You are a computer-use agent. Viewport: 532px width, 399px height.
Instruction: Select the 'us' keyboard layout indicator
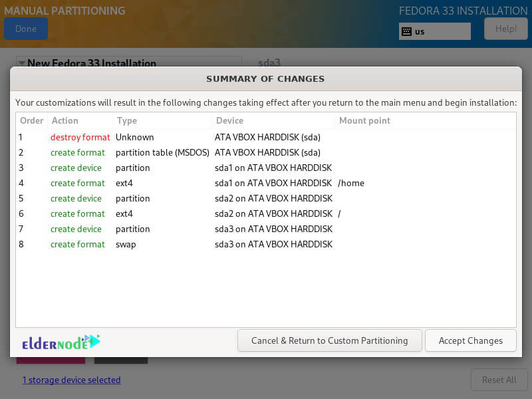[x=435, y=31]
